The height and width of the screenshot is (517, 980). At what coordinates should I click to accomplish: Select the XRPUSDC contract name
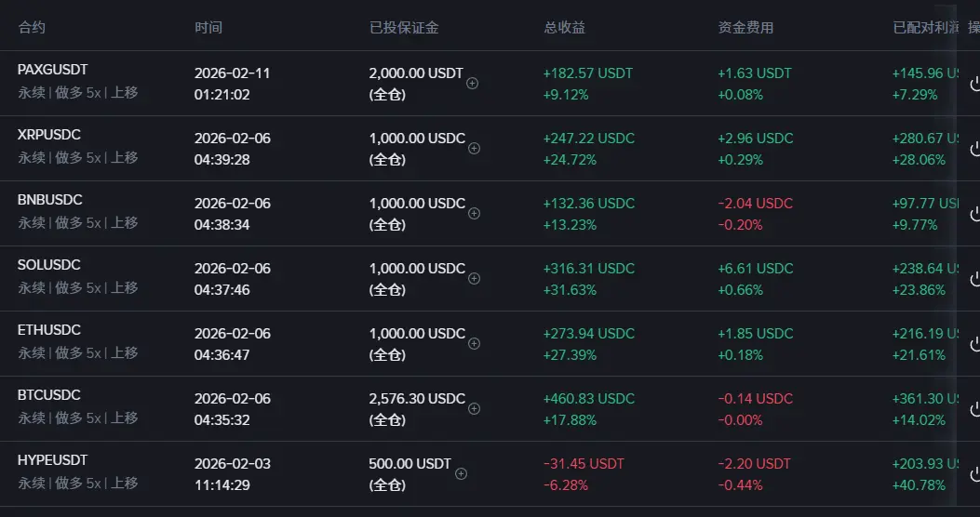[x=49, y=135]
